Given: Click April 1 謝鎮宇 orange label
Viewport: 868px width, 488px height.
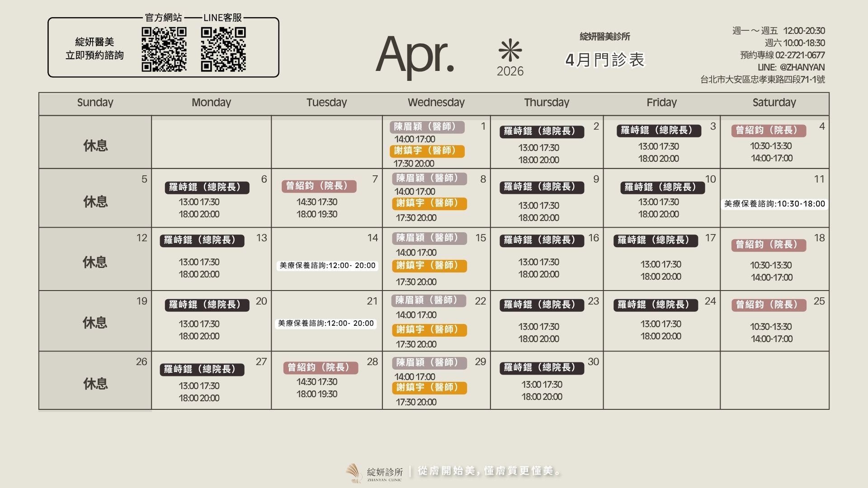Looking at the screenshot, I should pyautogui.click(x=427, y=151).
